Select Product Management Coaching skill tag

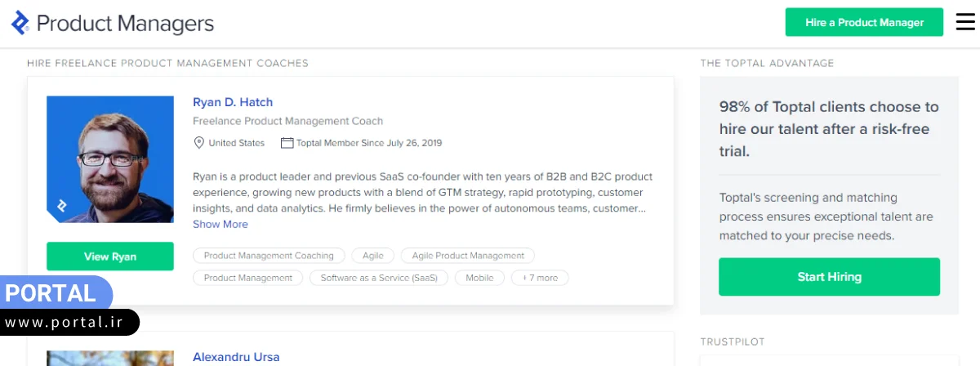269,256
